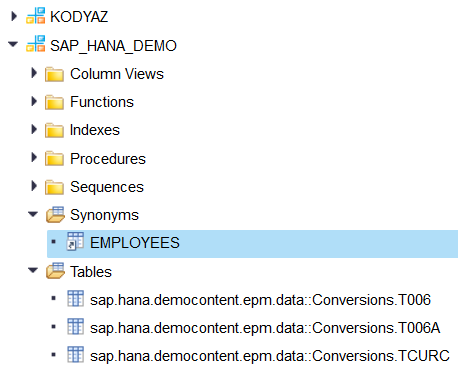Expand the KODYAZ schema node
458x372 pixels.
(14, 16)
